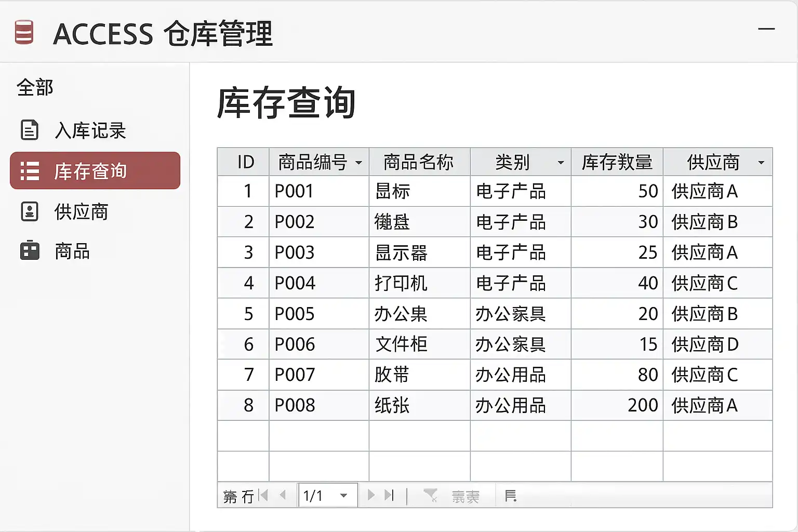Click 供应商A in the P008 row

[x=704, y=405]
